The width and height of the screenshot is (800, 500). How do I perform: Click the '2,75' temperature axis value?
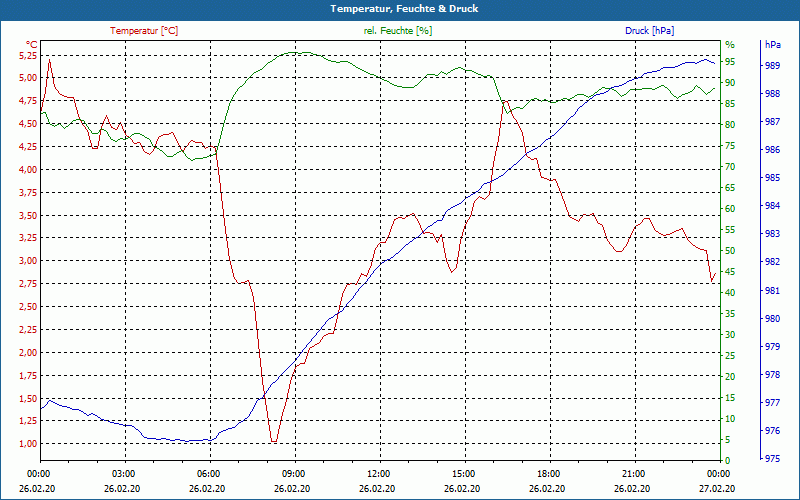click(x=28, y=284)
